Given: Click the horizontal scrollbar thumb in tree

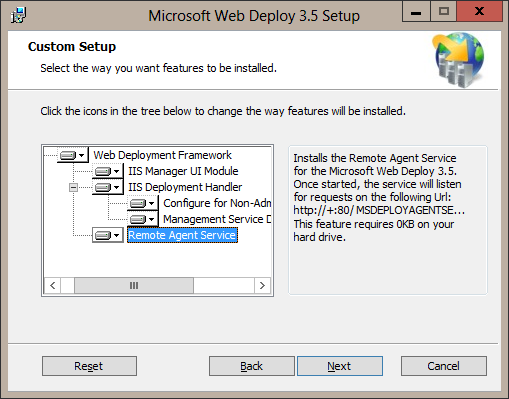Looking at the screenshot, I should [134, 286].
